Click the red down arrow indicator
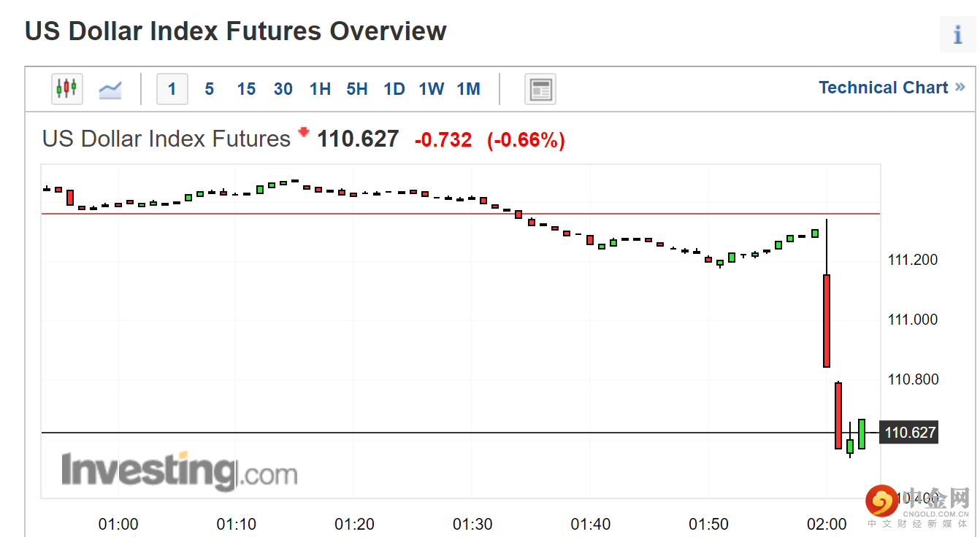This screenshot has width=980, height=537. [x=304, y=134]
